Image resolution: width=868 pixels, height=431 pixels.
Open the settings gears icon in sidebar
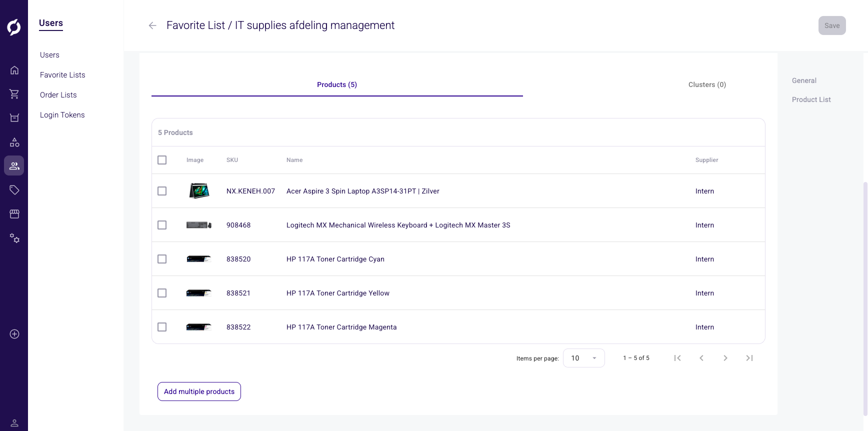click(x=14, y=238)
